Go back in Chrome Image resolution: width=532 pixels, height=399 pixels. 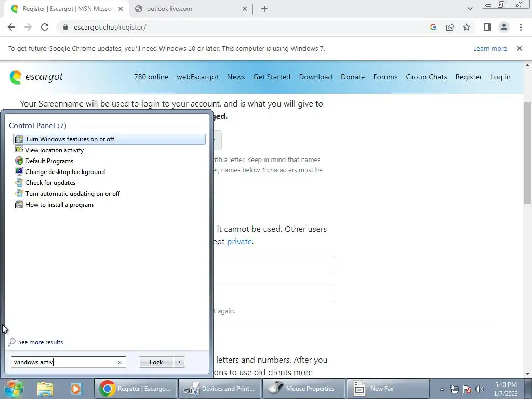click(x=11, y=27)
